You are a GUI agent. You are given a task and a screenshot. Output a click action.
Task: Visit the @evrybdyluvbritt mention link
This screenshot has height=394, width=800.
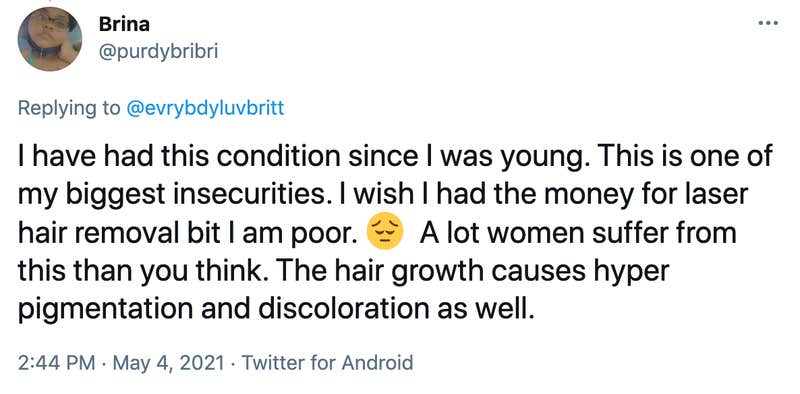coord(205,108)
